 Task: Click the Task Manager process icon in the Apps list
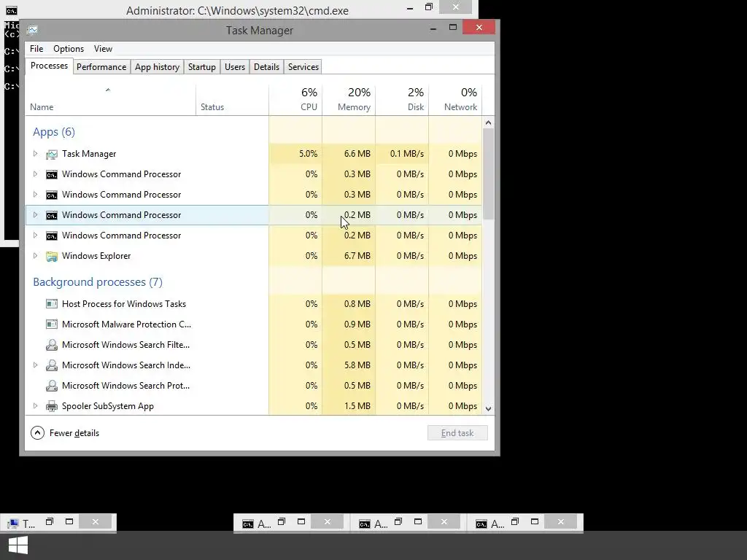coord(52,154)
